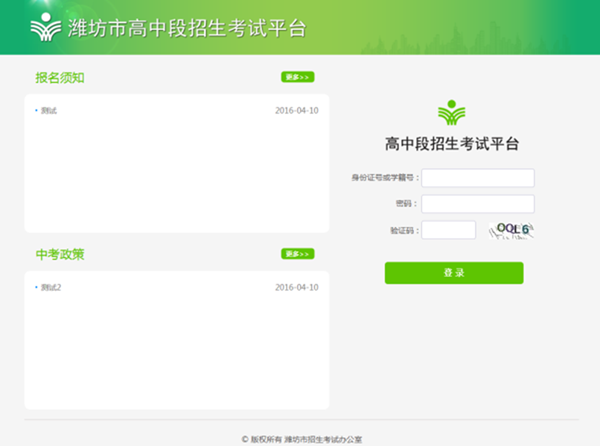
Task: Click the bullet item 测试 under 报名须知
Action: 49,111
